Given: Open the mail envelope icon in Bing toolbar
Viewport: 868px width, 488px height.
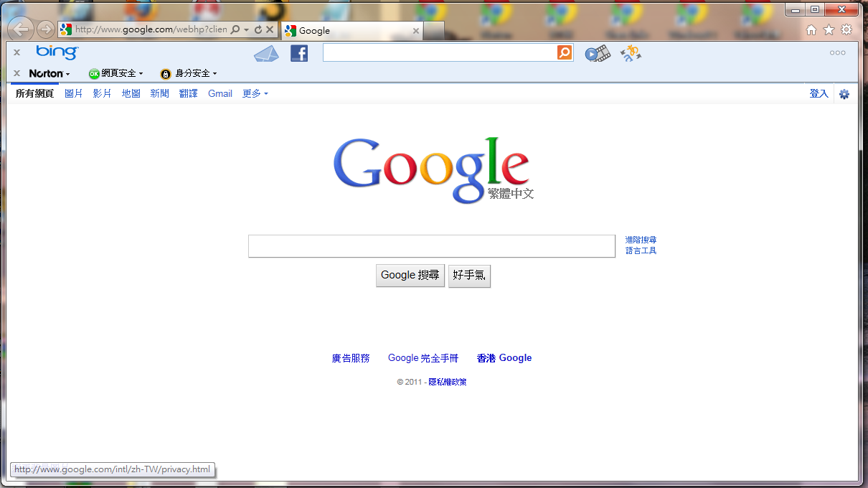Looking at the screenshot, I should pyautogui.click(x=266, y=53).
